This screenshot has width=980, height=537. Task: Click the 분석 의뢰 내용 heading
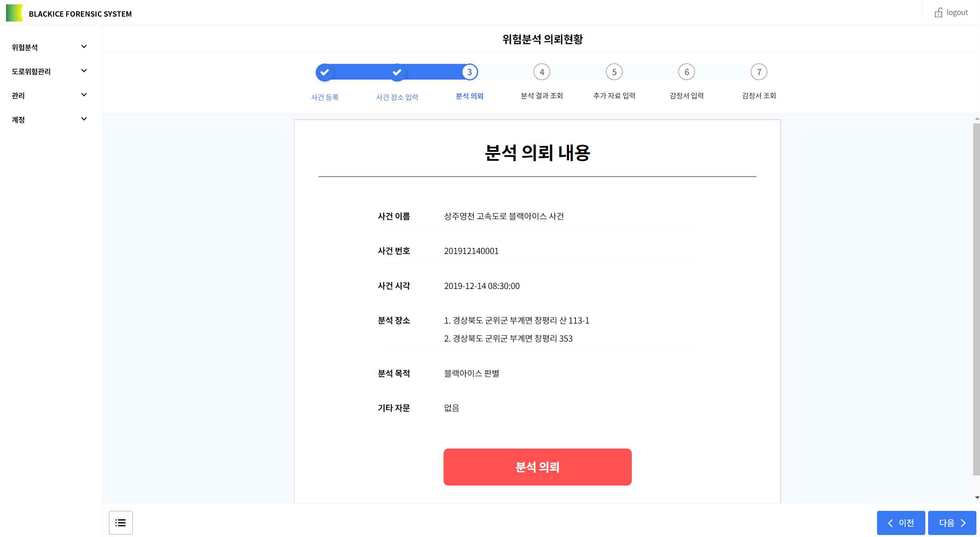tap(537, 153)
